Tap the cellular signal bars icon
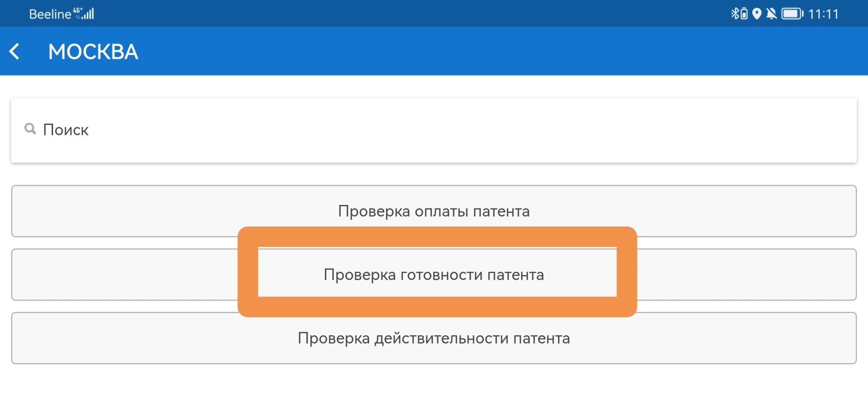 [89, 14]
